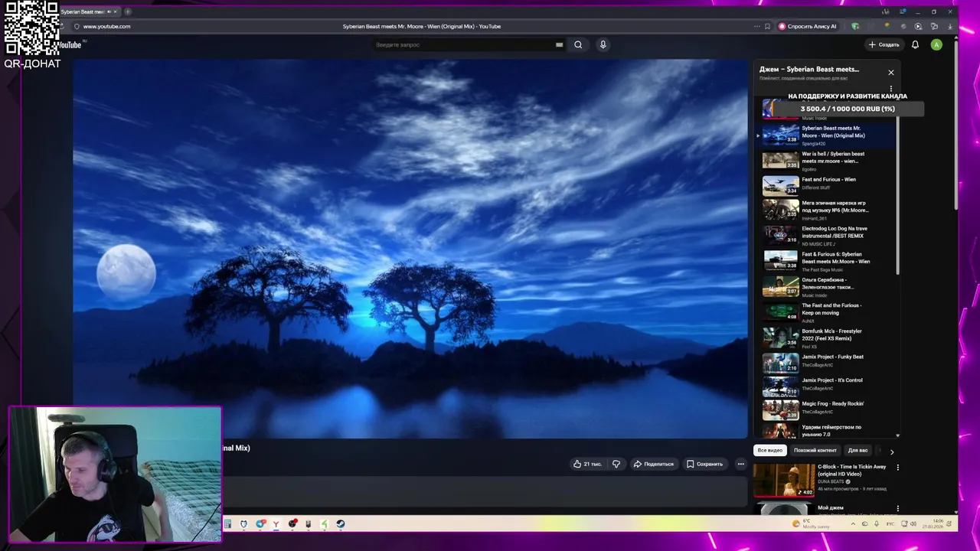Select the Для вас filter chip

(857, 450)
